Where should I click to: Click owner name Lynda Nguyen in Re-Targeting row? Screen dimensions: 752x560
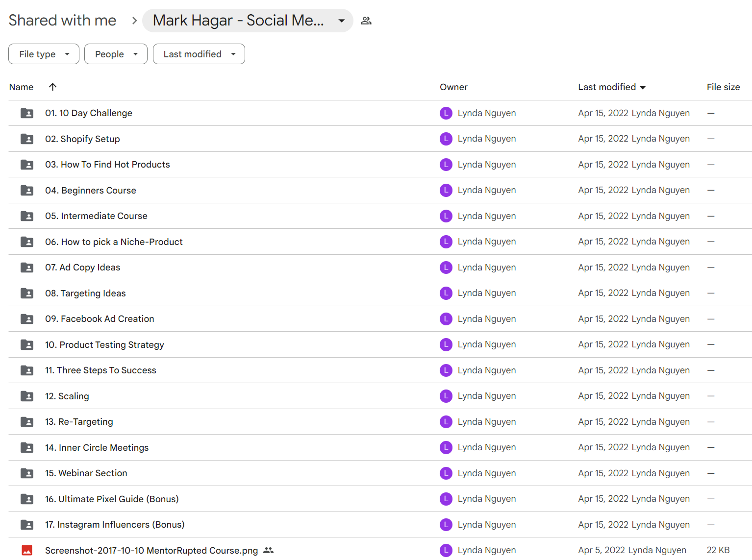click(487, 422)
